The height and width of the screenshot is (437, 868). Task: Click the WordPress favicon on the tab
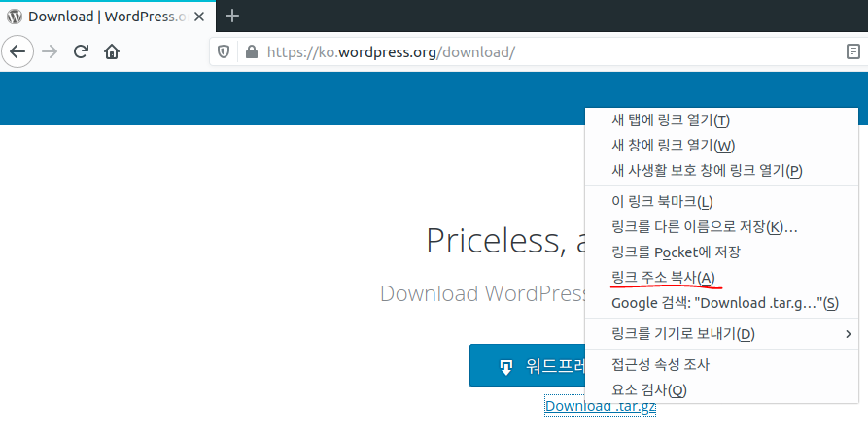[x=15, y=17]
